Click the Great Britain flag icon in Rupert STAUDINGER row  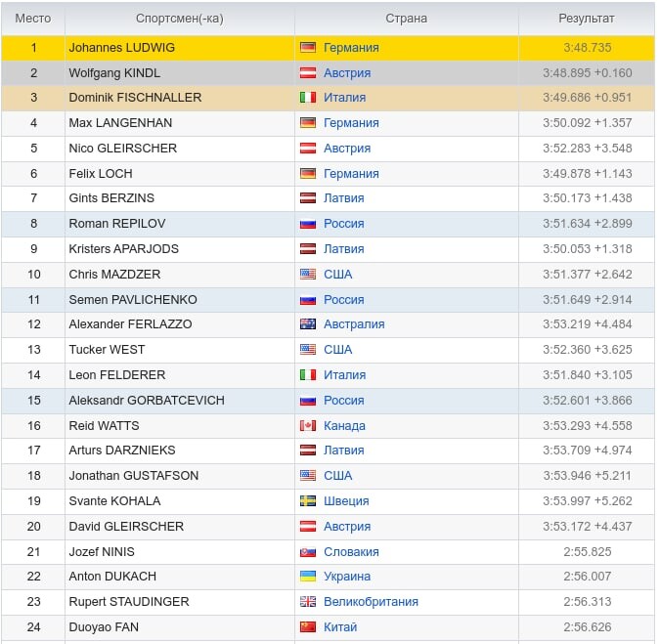(308, 602)
